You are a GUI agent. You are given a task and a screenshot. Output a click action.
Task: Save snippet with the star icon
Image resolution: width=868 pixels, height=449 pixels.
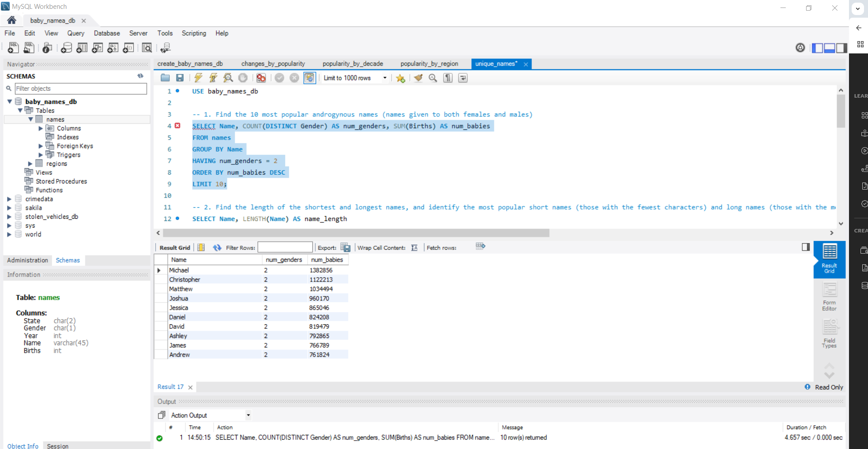401,78
